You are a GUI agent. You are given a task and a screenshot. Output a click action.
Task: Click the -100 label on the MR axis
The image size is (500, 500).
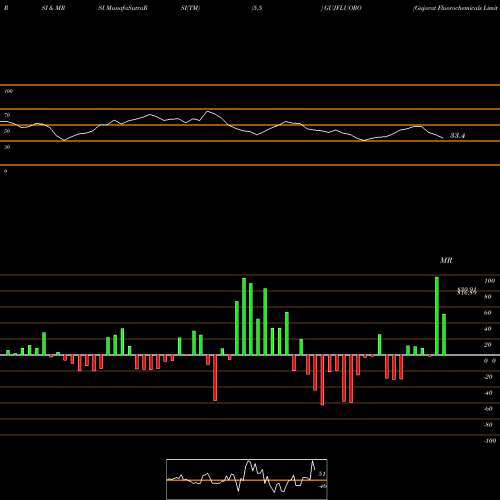[x=489, y=441]
